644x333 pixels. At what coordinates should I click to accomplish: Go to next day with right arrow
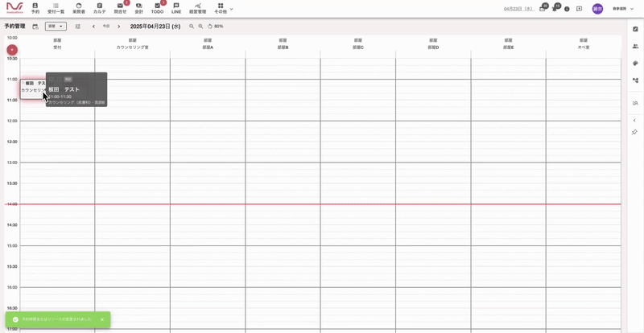pos(119,27)
